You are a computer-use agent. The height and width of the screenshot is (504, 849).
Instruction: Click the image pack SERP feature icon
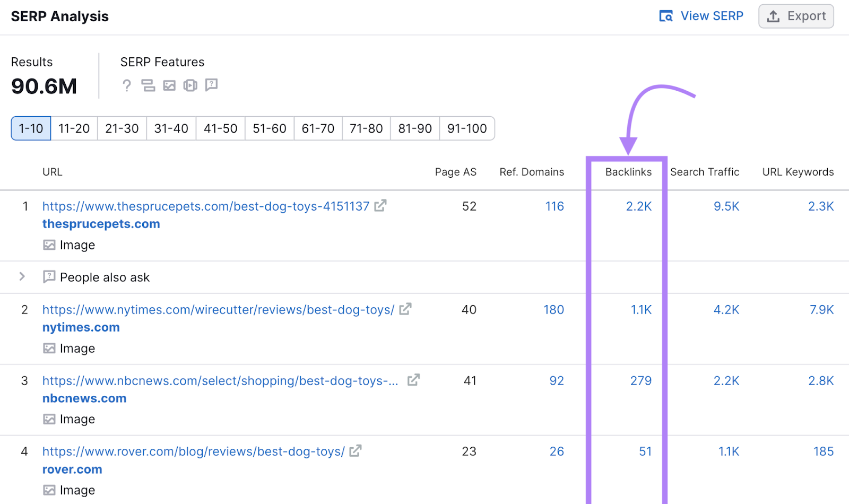click(169, 85)
